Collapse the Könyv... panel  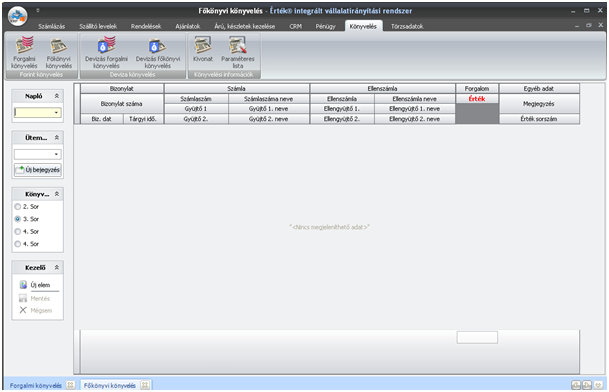click(x=57, y=194)
